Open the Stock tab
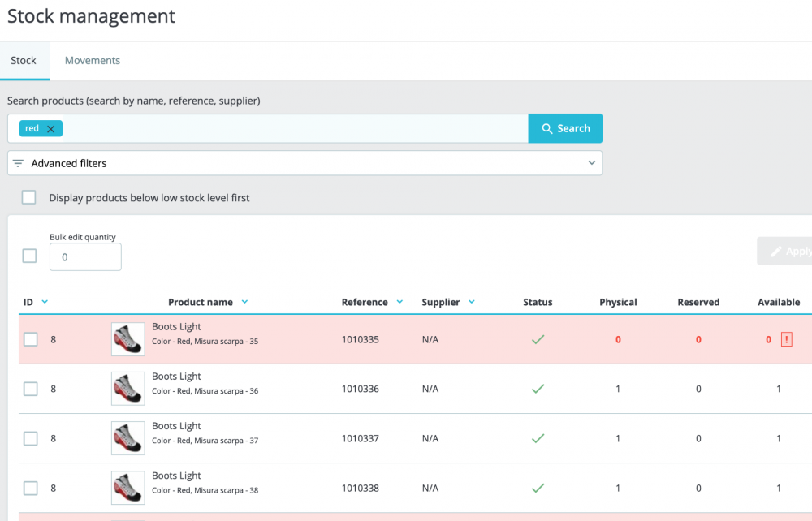812x521 pixels. coord(24,61)
